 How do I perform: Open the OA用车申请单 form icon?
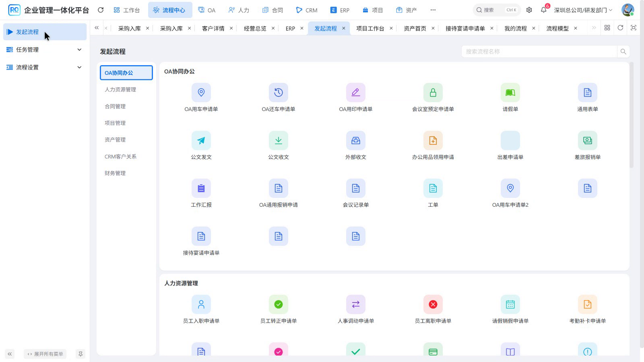(201, 93)
